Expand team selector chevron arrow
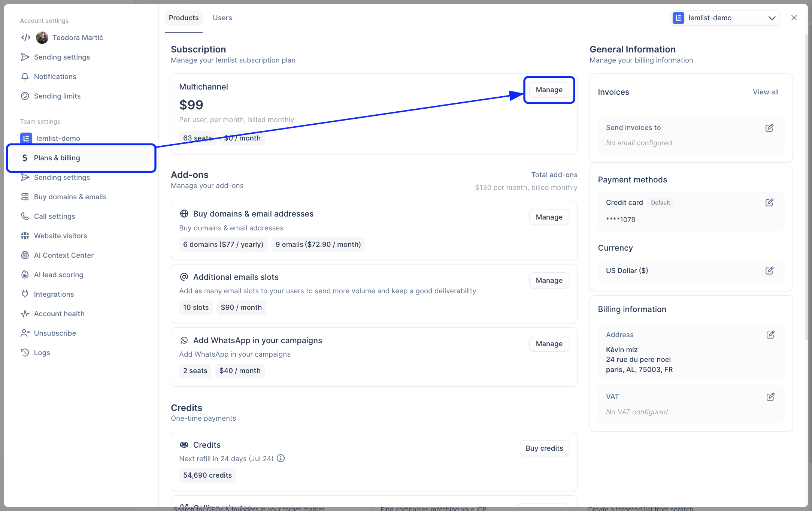The height and width of the screenshot is (511, 812). (772, 18)
